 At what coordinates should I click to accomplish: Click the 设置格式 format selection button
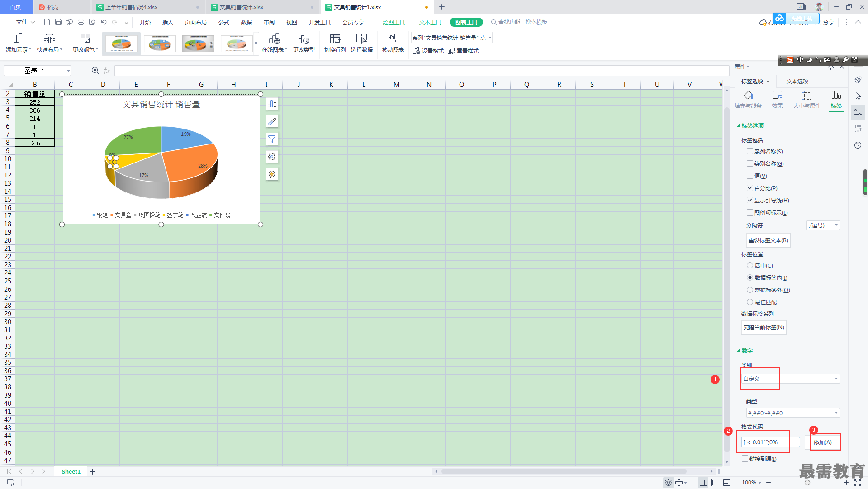pos(428,51)
